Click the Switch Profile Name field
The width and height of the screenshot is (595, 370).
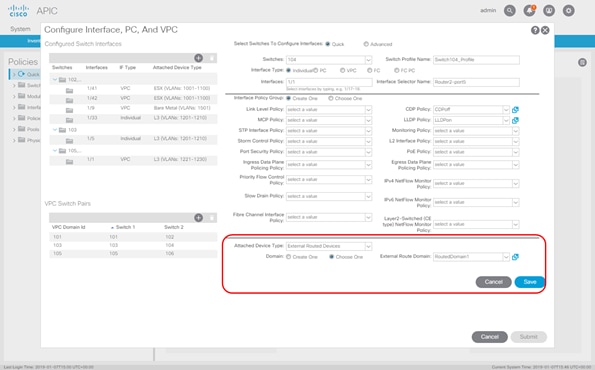point(476,60)
